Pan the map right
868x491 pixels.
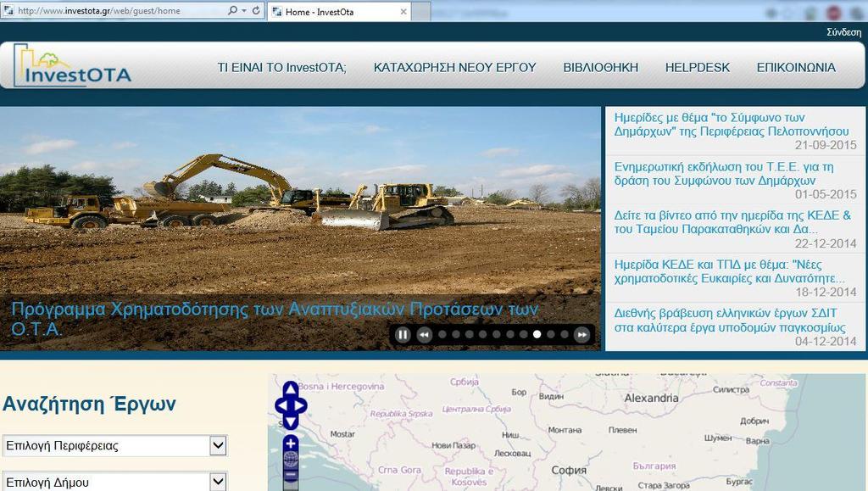300,405
